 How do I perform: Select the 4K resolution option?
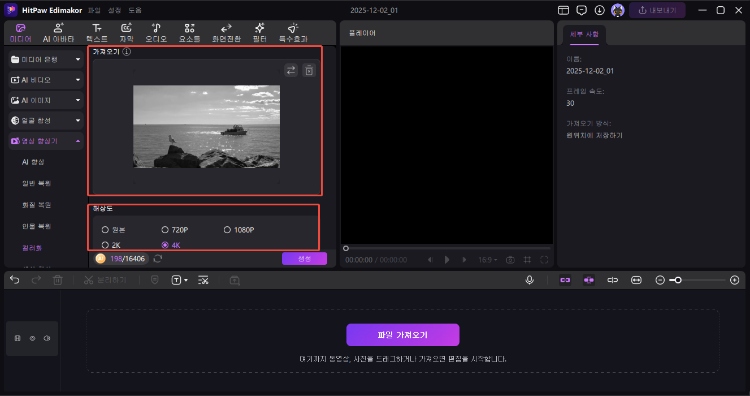pos(171,245)
